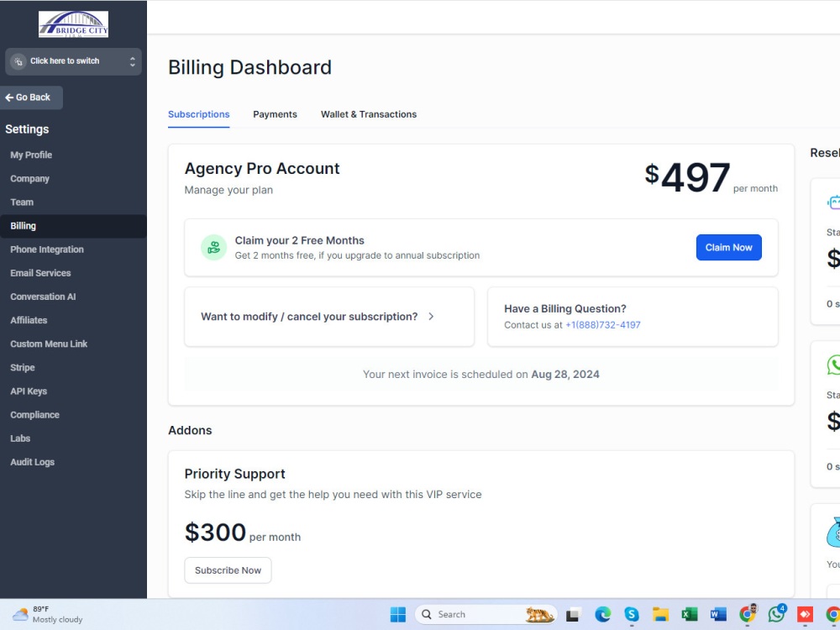Switch to the Subscriptions tab

click(x=199, y=114)
